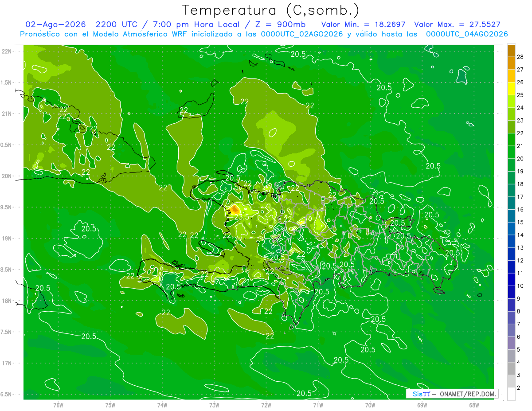Click the '71W' longitude axis label
This screenshot has width=532, height=411.
pos(318,405)
